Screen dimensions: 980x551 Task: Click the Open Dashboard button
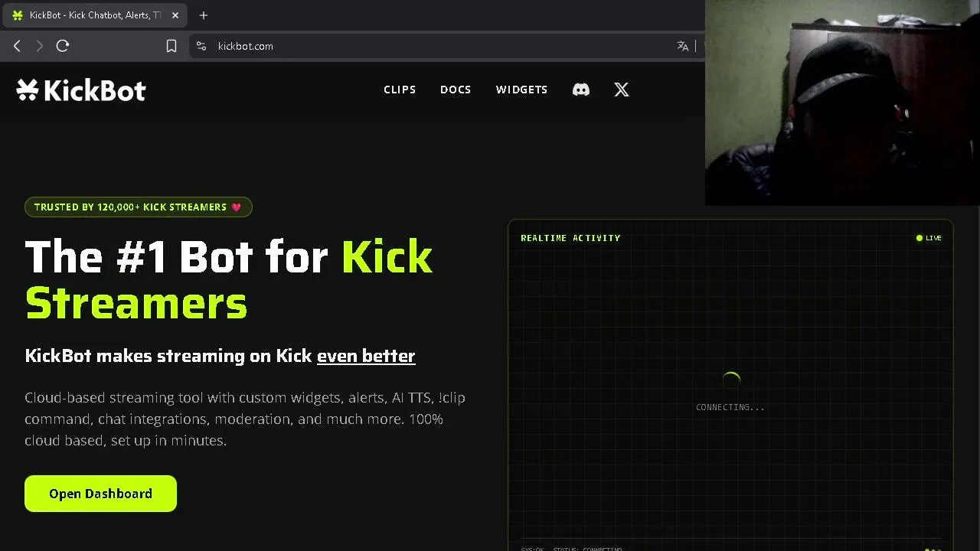tap(100, 494)
